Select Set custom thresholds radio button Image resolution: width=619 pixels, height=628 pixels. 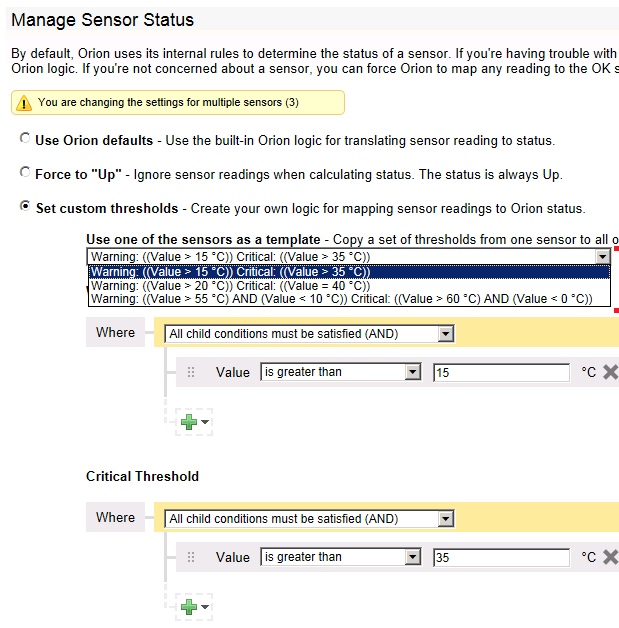25,206
